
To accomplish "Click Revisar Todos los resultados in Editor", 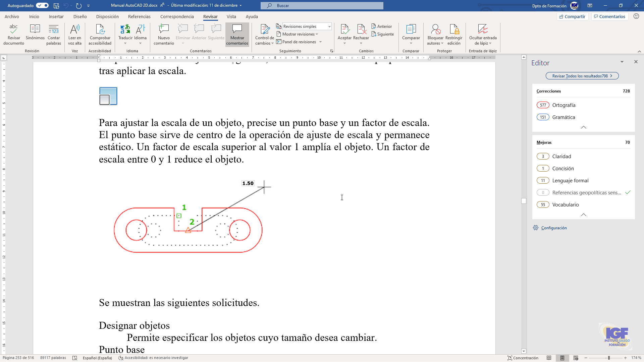I will pyautogui.click(x=582, y=76).
